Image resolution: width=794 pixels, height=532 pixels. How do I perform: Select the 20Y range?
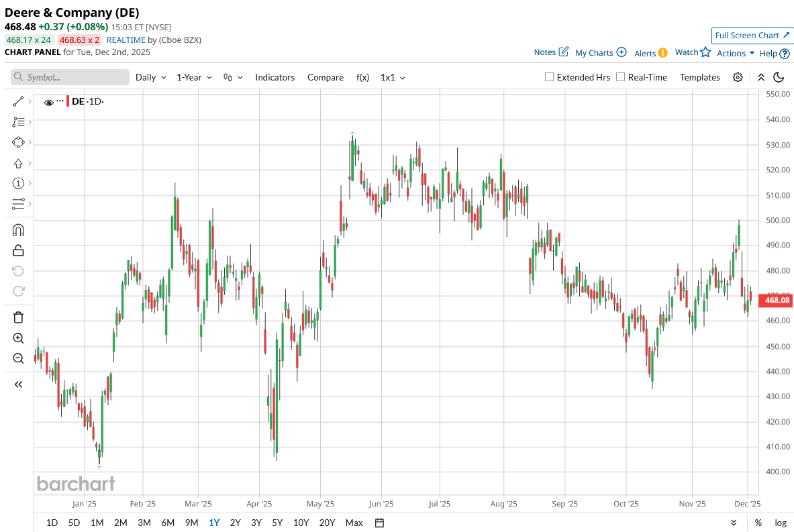coord(327,523)
